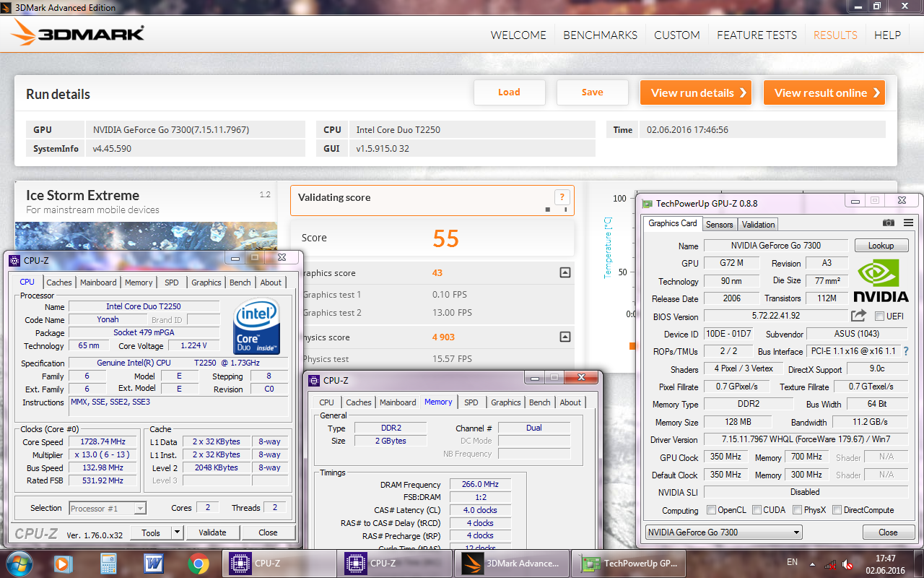The height and width of the screenshot is (578, 924).
Task: Toggle the PhysX checkbox
Action: pyautogui.click(x=798, y=509)
